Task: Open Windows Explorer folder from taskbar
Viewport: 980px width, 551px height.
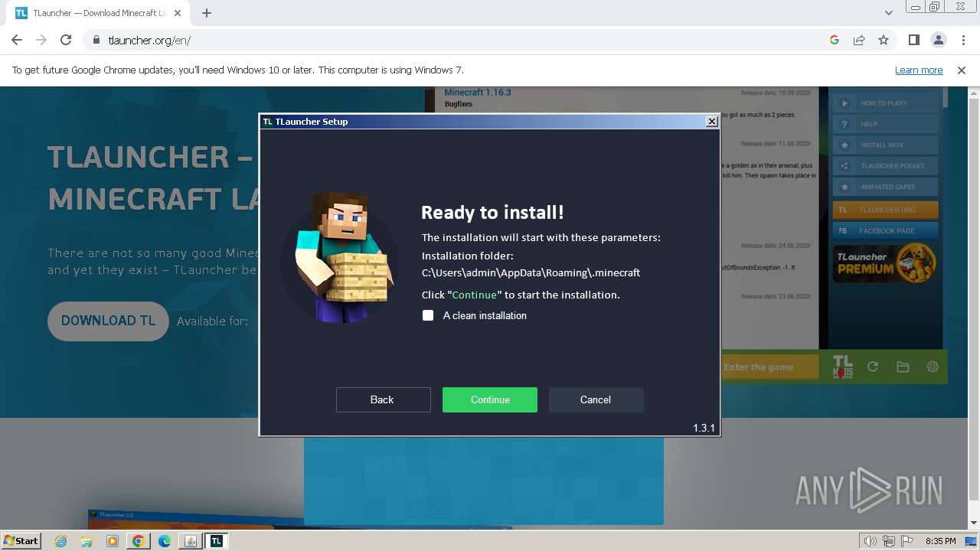Action: click(87, 541)
